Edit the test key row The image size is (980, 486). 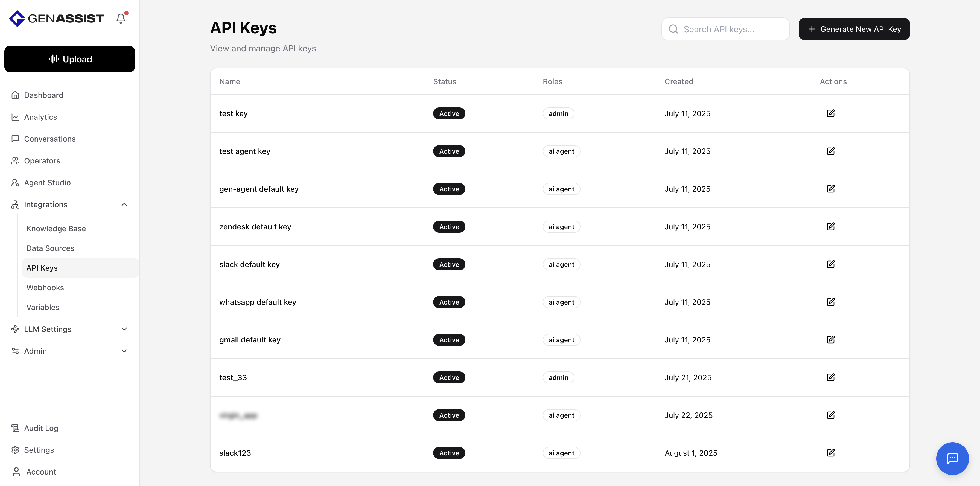pyautogui.click(x=830, y=113)
